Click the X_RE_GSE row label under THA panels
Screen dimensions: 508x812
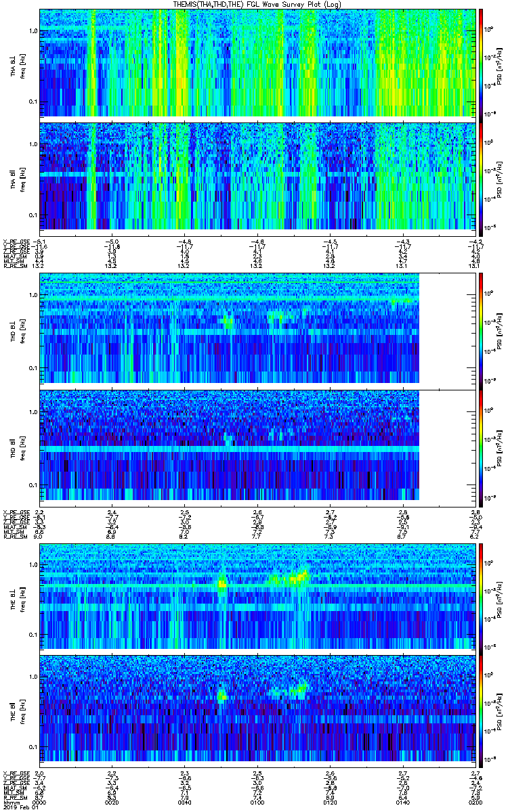coord(18,241)
